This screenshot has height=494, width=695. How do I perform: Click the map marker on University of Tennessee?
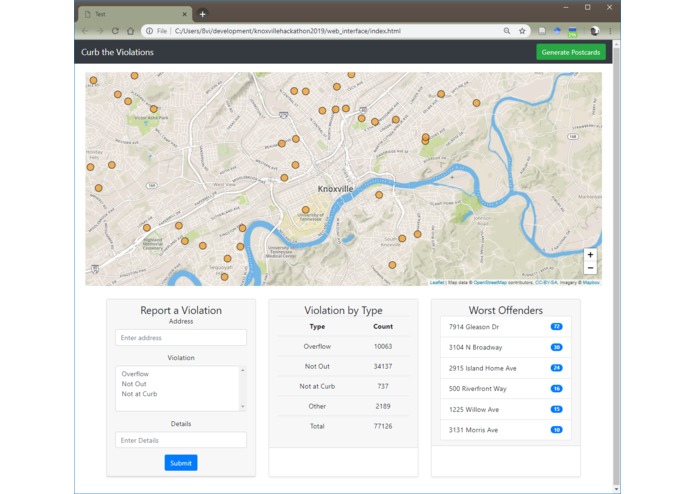305,210
